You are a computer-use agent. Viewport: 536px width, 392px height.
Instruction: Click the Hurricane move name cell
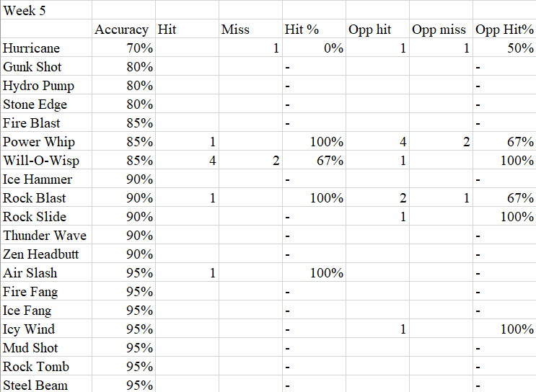click(46, 48)
